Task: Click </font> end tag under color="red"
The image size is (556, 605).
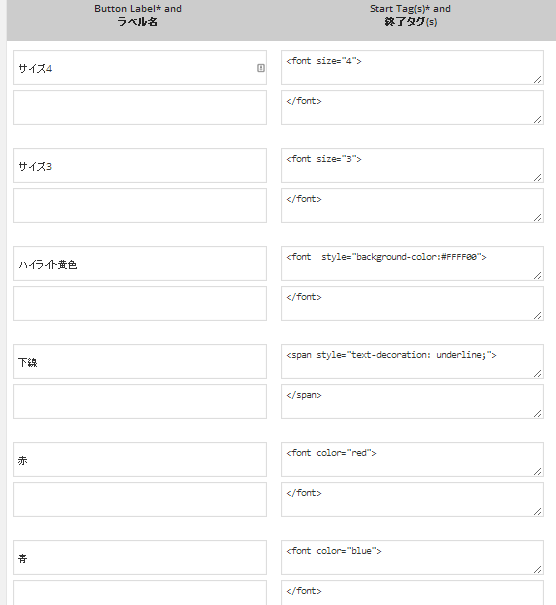Action: click(x=412, y=500)
